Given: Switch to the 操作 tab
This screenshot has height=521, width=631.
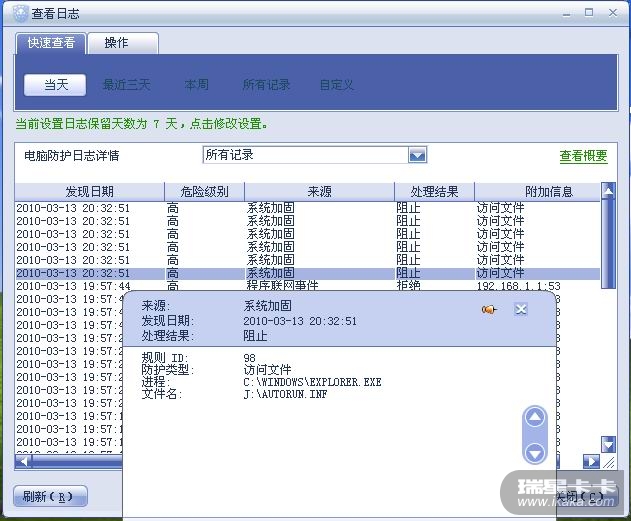Looking at the screenshot, I should (x=123, y=43).
